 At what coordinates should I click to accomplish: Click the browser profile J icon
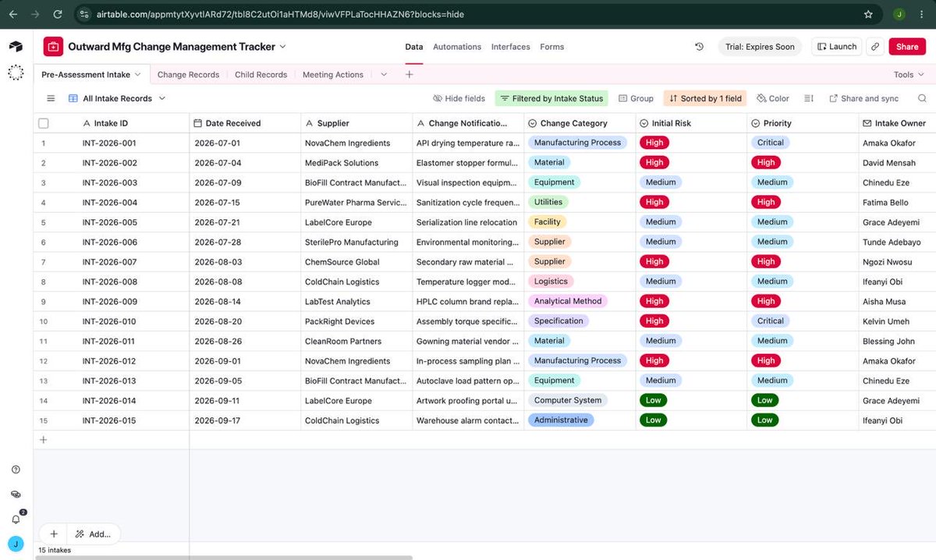pos(899,14)
